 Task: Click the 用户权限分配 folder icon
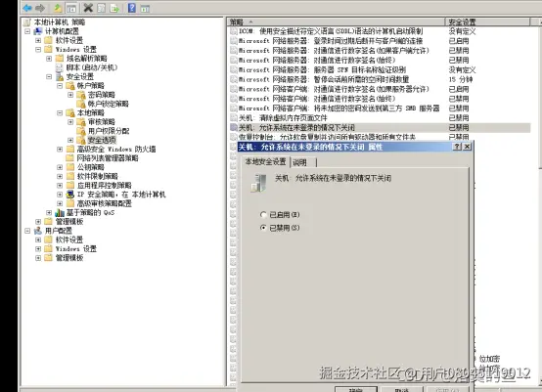point(81,131)
